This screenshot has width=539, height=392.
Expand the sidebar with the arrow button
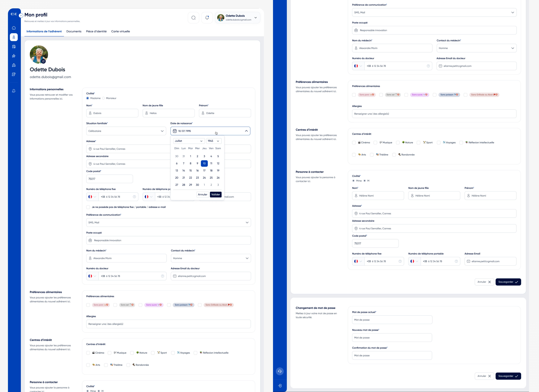tap(21, 16)
